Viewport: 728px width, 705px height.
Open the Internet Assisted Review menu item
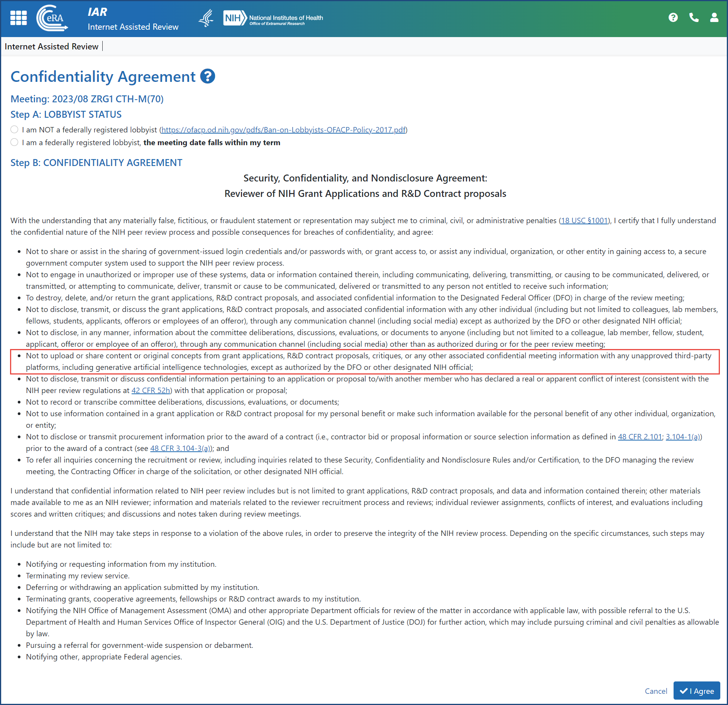(51, 46)
